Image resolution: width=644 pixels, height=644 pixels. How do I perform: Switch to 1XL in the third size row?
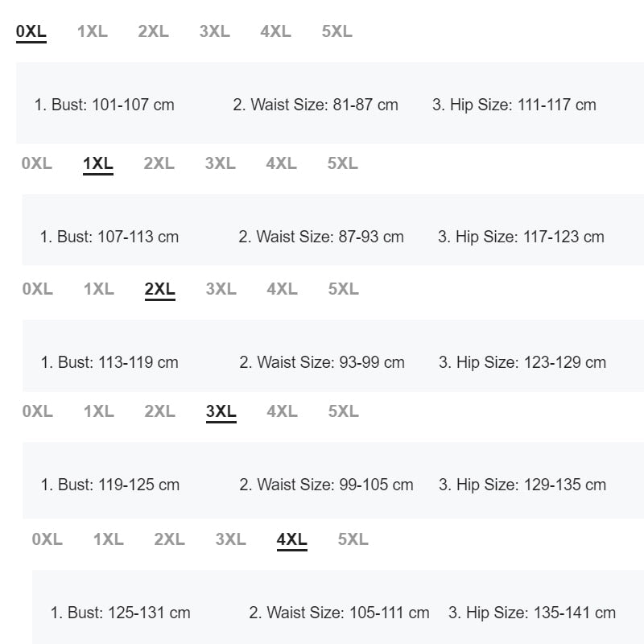tap(99, 289)
